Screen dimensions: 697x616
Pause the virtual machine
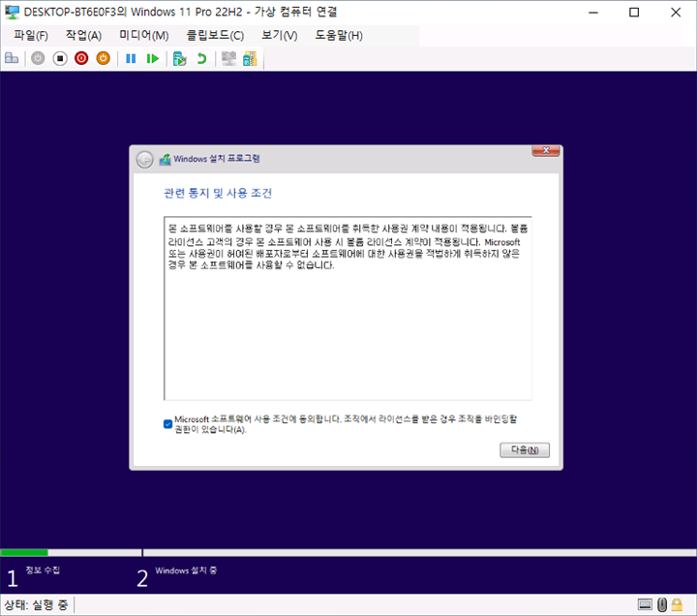click(x=131, y=58)
